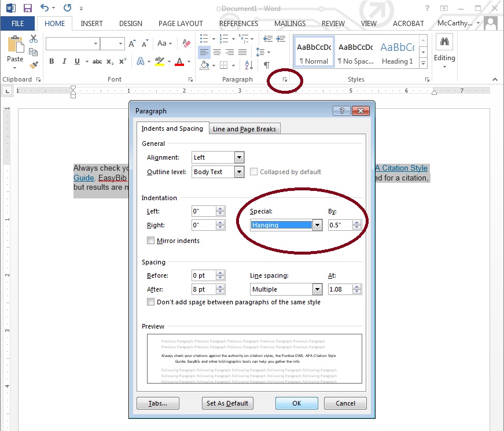Open the Line spacing dropdown
504x431 pixels.
pos(317,289)
